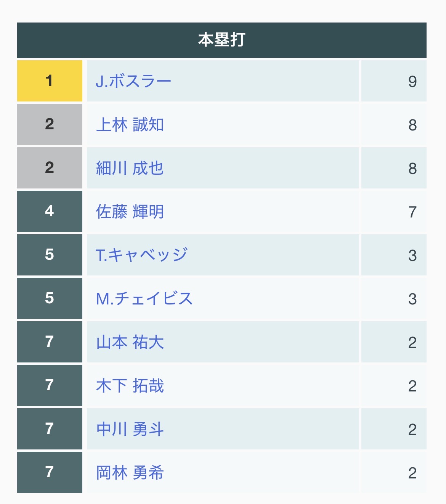Click the rank cell beside 岡林 勇希
Screen dimensions: 446x504
coord(50,472)
